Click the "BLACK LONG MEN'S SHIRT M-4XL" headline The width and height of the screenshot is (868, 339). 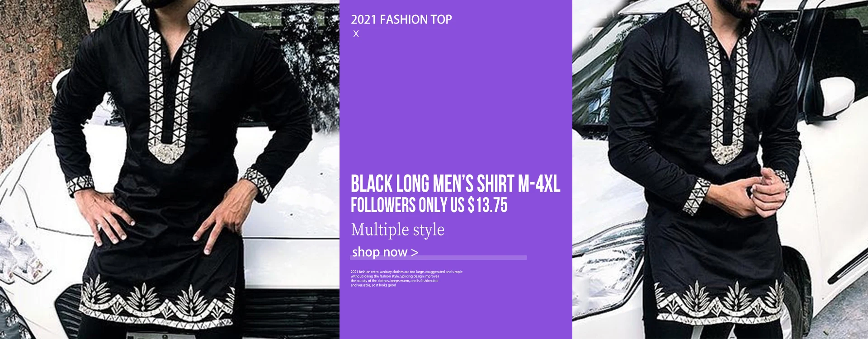tap(456, 184)
